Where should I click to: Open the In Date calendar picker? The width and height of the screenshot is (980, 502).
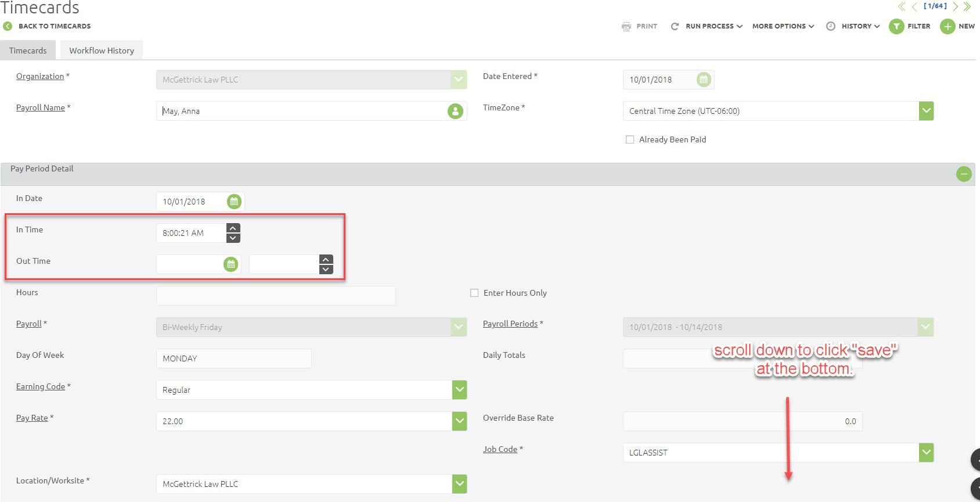click(234, 202)
